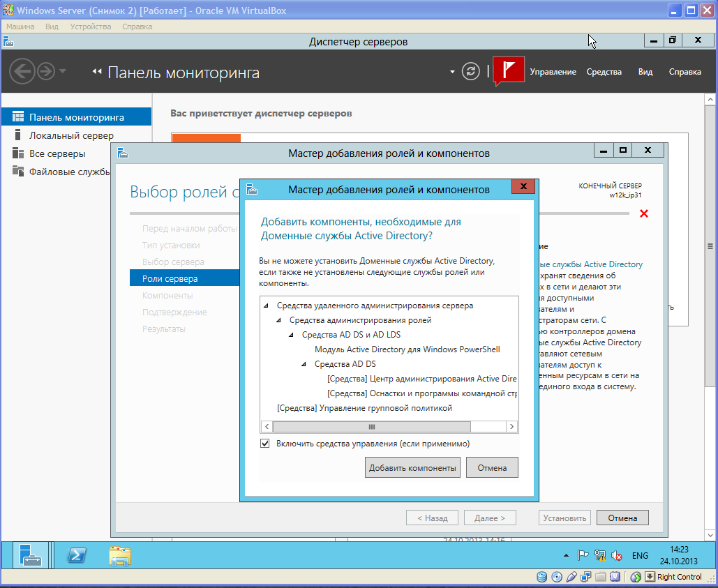
Task: Select Тип установки wizard step
Action: 171,246
